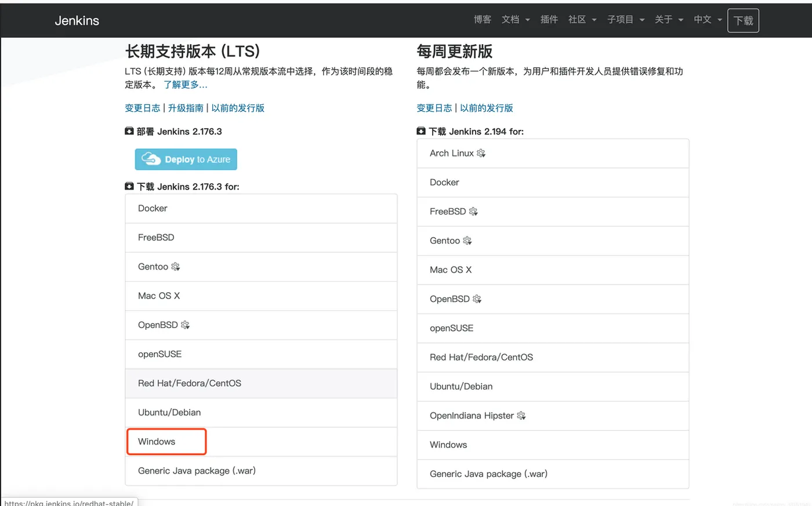The width and height of the screenshot is (812, 506).
Task: Open 变更日志 under the LTS section
Action: pos(143,108)
